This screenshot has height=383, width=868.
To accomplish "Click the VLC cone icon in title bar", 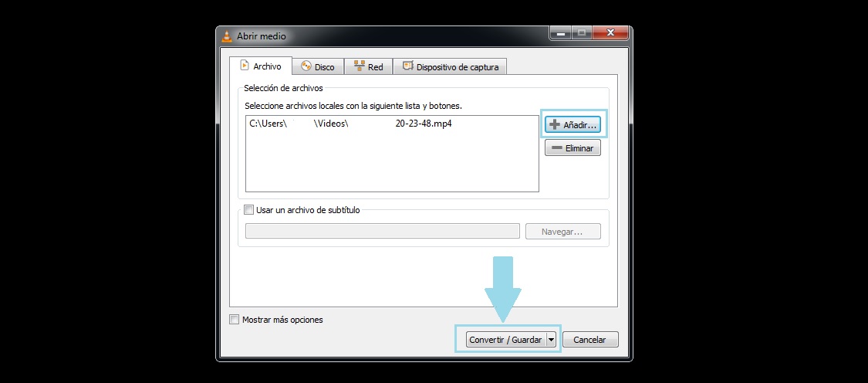I will coord(226,36).
